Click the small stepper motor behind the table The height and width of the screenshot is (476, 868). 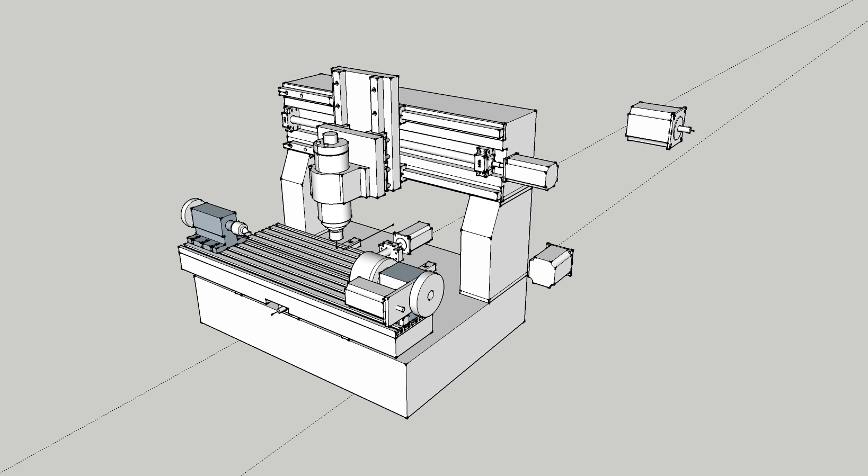413,238
